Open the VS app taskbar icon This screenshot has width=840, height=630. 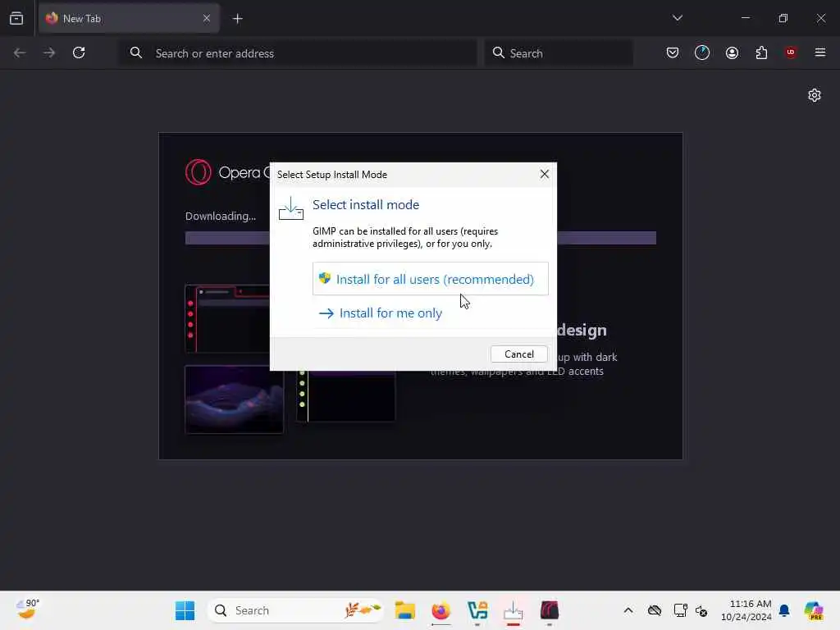[x=477, y=610]
